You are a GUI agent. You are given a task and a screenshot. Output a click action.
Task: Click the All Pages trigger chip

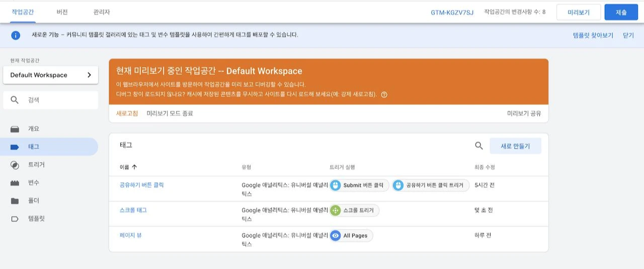(351, 236)
